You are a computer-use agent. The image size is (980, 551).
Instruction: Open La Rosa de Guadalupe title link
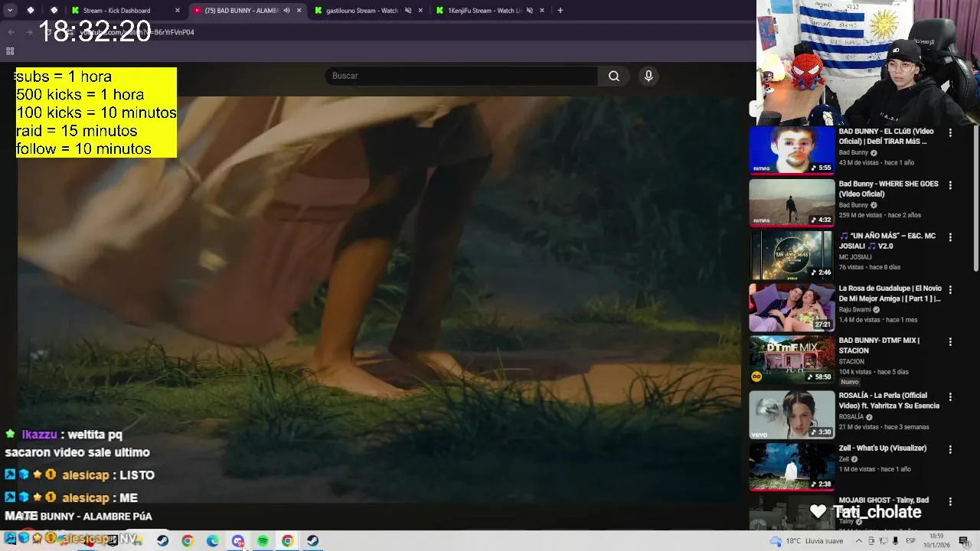pos(890,293)
